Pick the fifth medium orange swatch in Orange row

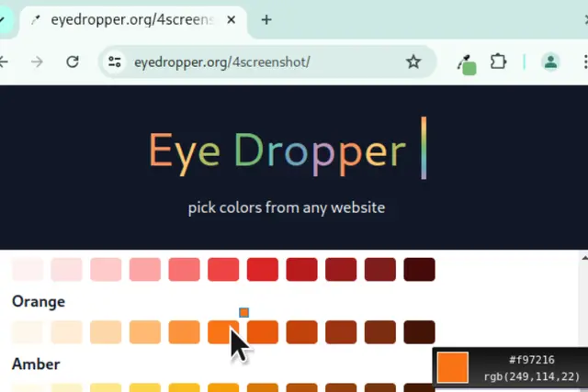pyautogui.click(x=184, y=331)
